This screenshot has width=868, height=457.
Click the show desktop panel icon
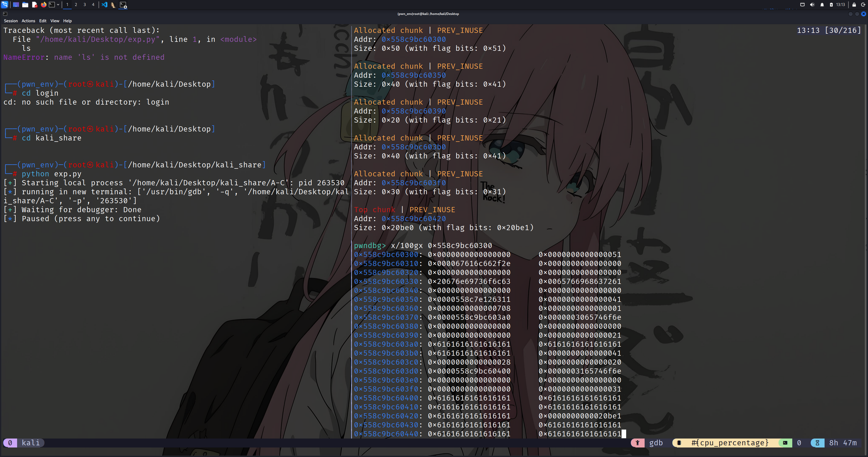[x=16, y=5]
